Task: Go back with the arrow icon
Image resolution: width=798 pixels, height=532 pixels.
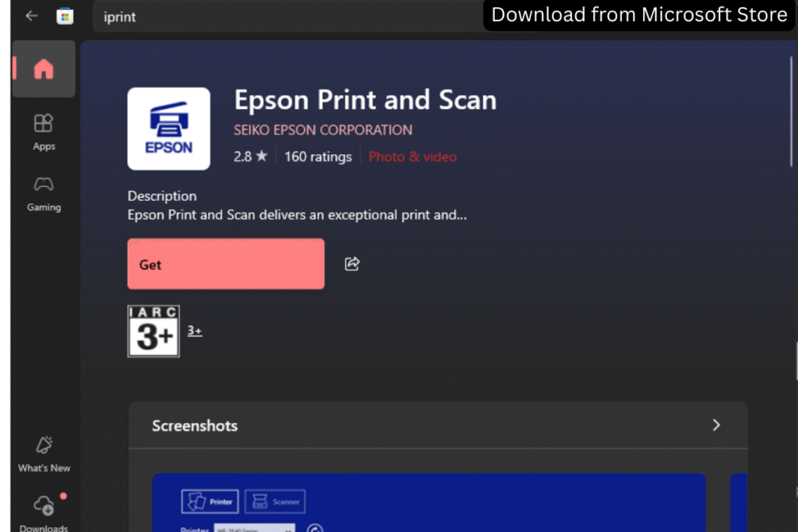Action: pos(31,16)
